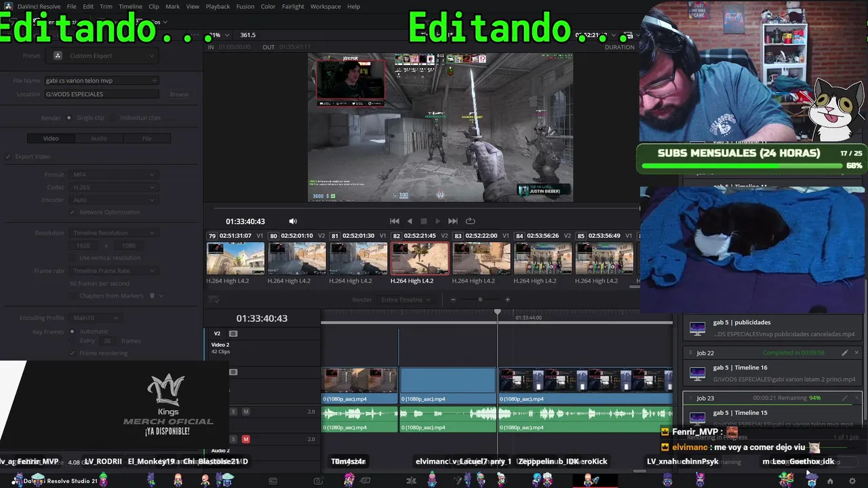Open project settings gear icon
This screenshot has height=488, width=868.
(x=852, y=481)
